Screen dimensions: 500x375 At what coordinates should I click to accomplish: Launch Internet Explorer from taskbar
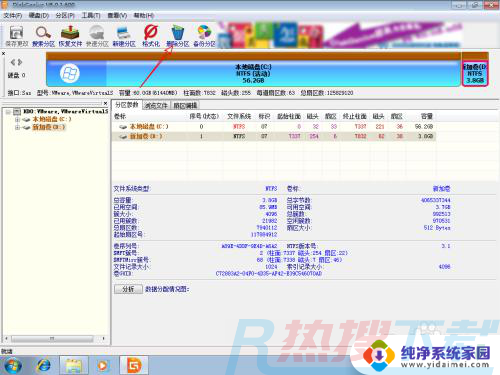click(43, 366)
